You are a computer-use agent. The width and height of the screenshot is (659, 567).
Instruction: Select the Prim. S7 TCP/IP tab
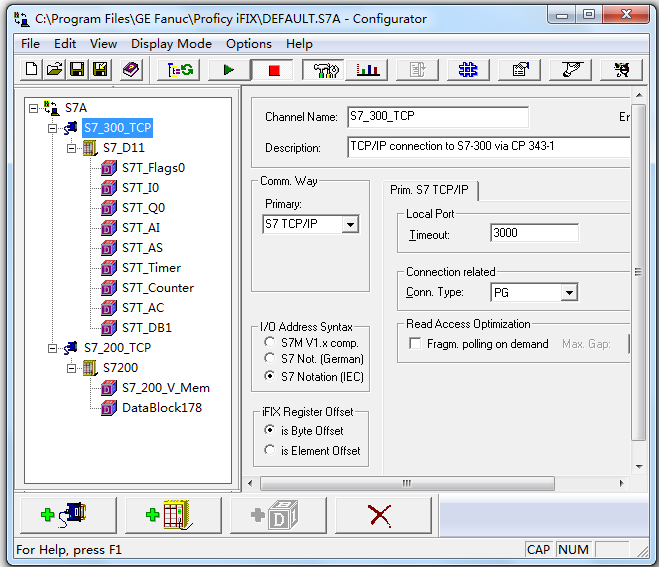point(429,190)
